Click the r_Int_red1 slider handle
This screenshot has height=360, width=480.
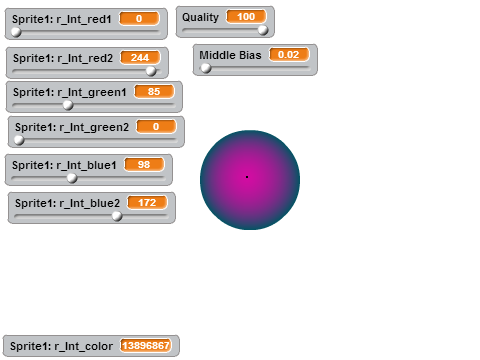[16, 32]
